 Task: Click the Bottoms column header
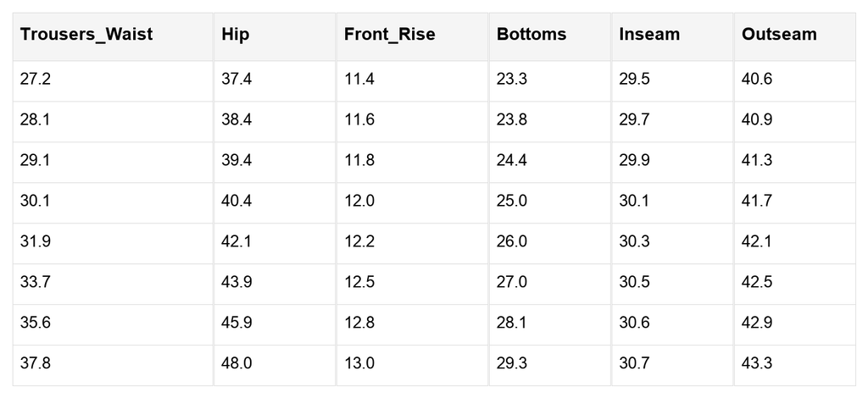click(x=549, y=36)
